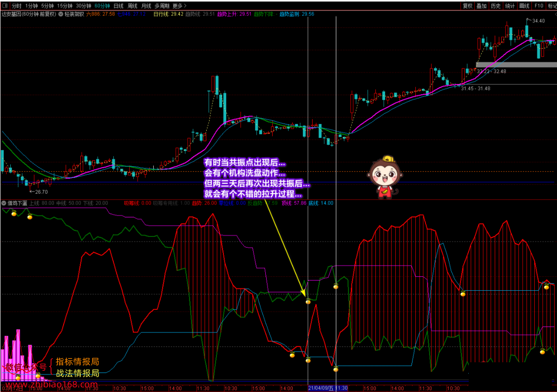Switch to the 周线 weekly chart
The width and height of the screenshot is (557, 392).
click(132, 6)
